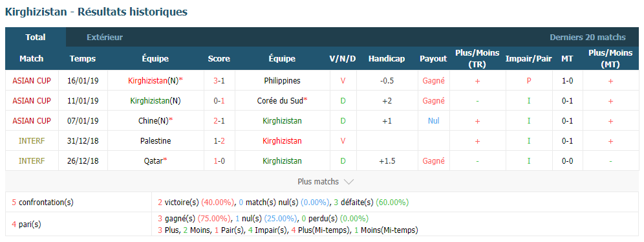The width and height of the screenshot is (644, 242).
Task: Click the V/N/D column header
Action: click(343, 59)
